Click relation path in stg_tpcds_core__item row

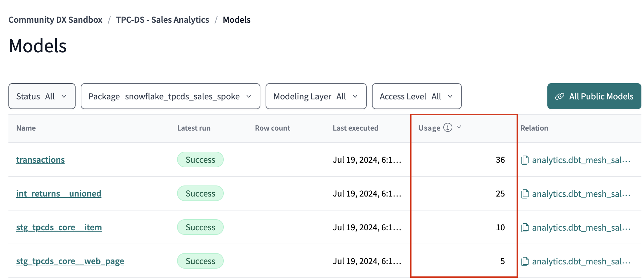581,227
